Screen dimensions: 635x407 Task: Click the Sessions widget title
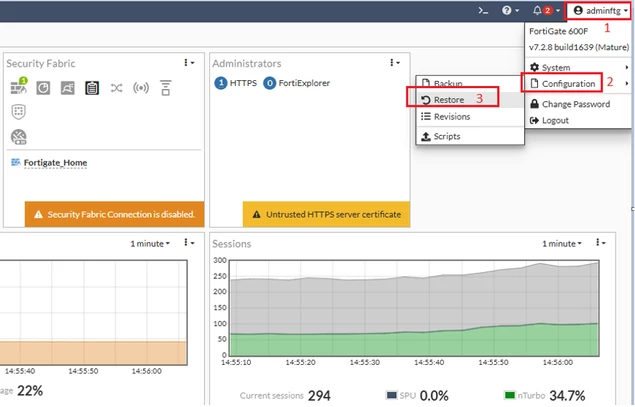pos(232,244)
